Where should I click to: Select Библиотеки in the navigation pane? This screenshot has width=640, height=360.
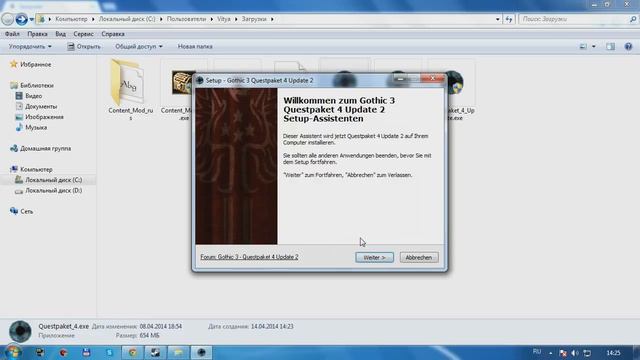click(37, 85)
